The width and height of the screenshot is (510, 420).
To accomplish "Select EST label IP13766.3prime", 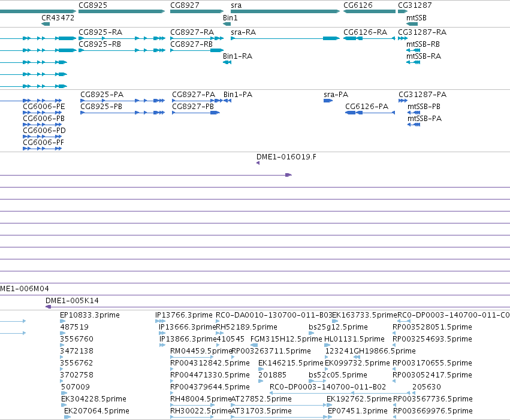I will [184, 315].
